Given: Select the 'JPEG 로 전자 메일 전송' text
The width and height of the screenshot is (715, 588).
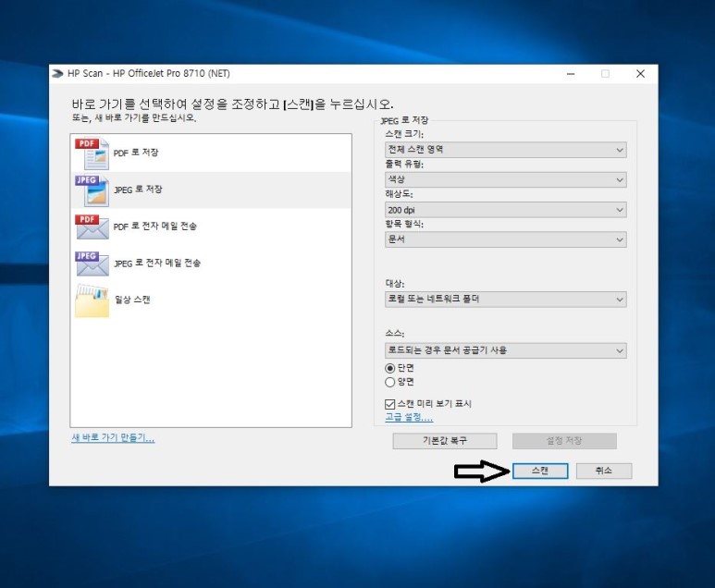Looking at the screenshot, I should [157, 263].
